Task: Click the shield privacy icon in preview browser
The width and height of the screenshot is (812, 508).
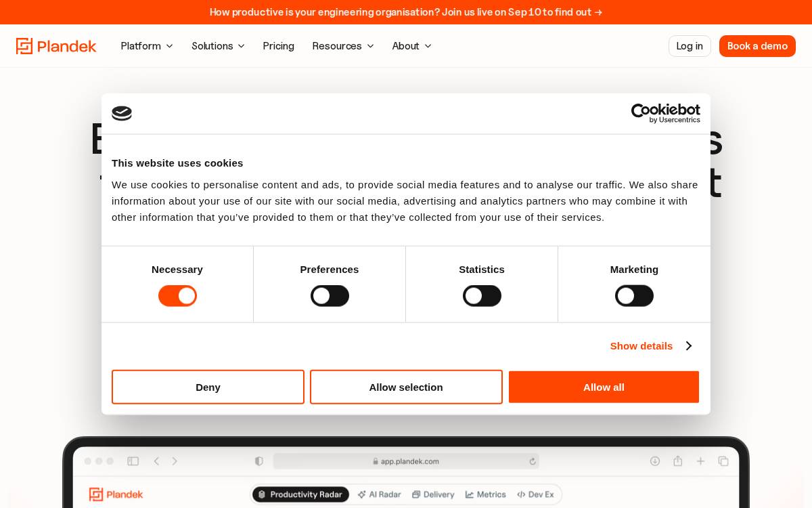Action: coord(258,461)
